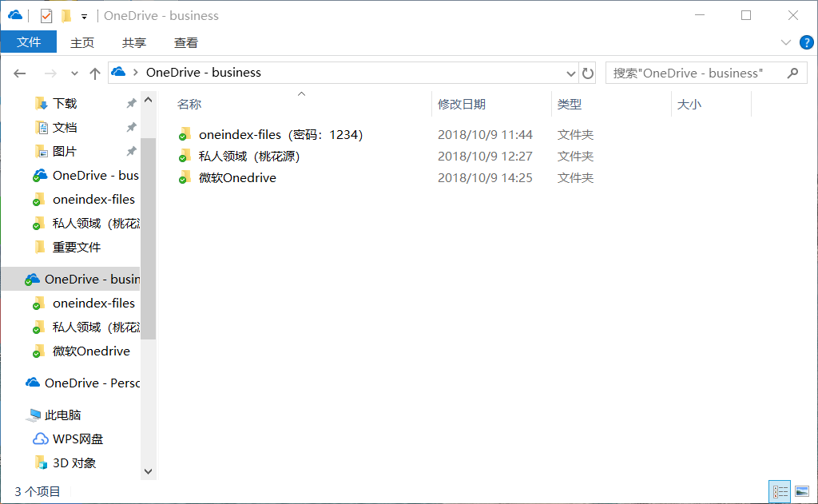Click the Properties checkmark icon in quick access toolbar

point(46,16)
